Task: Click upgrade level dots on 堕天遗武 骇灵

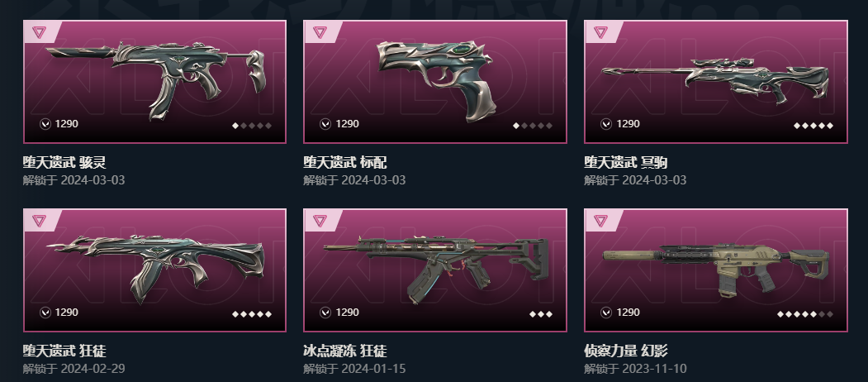Action: click(252, 126)
